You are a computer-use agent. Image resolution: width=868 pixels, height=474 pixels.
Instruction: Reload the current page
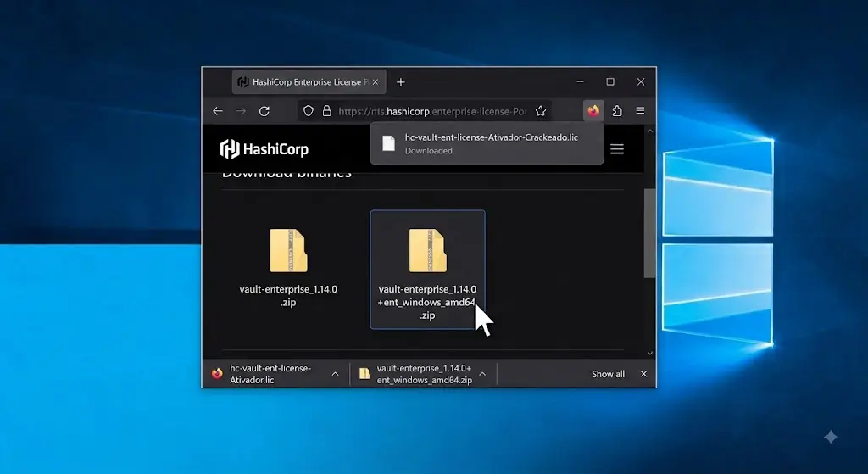(x=264, y=111)
